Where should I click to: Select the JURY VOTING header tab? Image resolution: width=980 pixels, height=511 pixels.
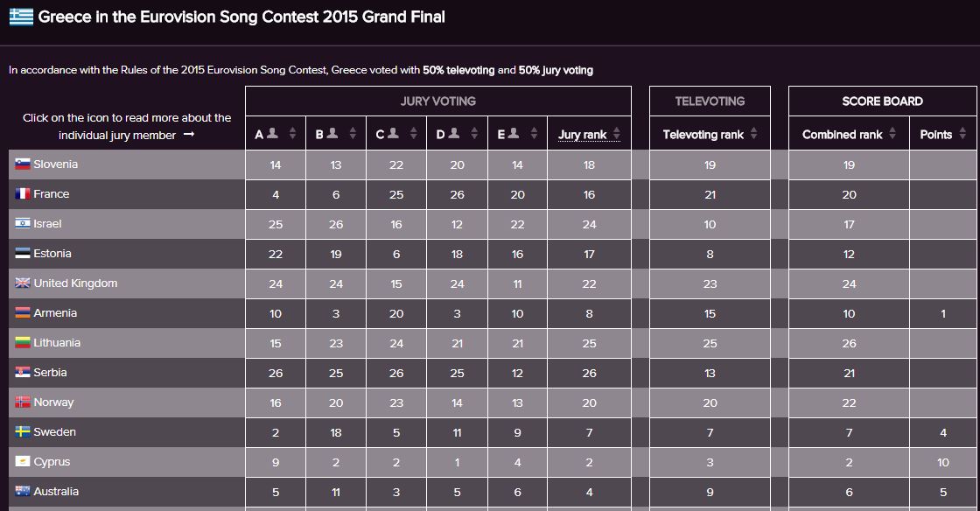click(438, 101)
